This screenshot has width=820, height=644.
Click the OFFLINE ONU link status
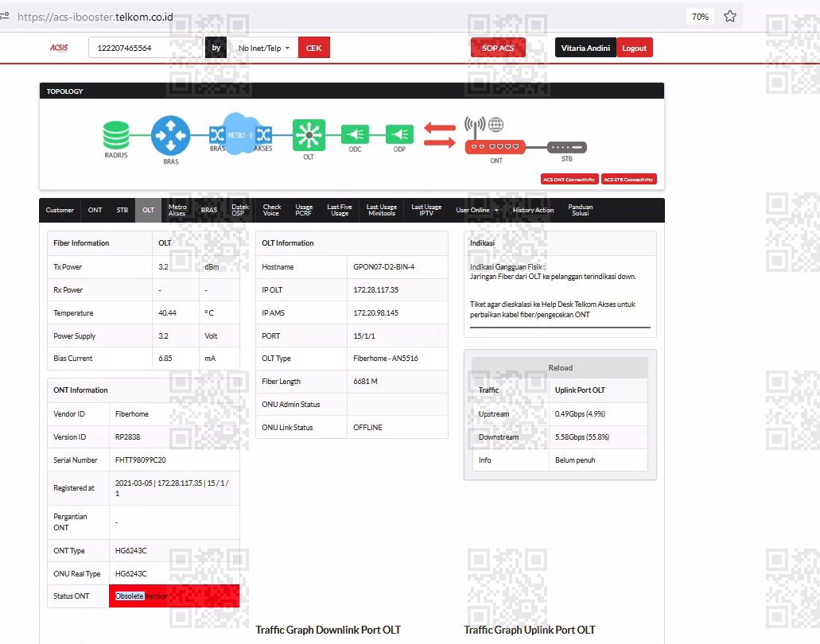click(x=367, y=427)
